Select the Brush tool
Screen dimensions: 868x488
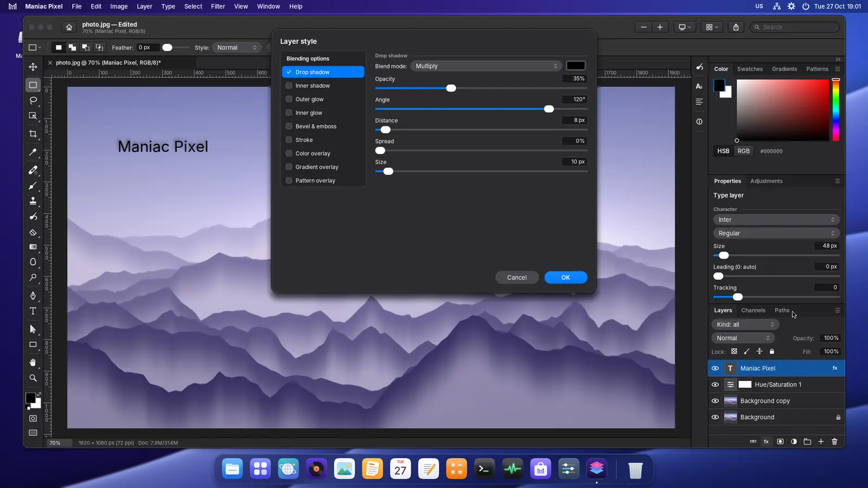[33, 186]
